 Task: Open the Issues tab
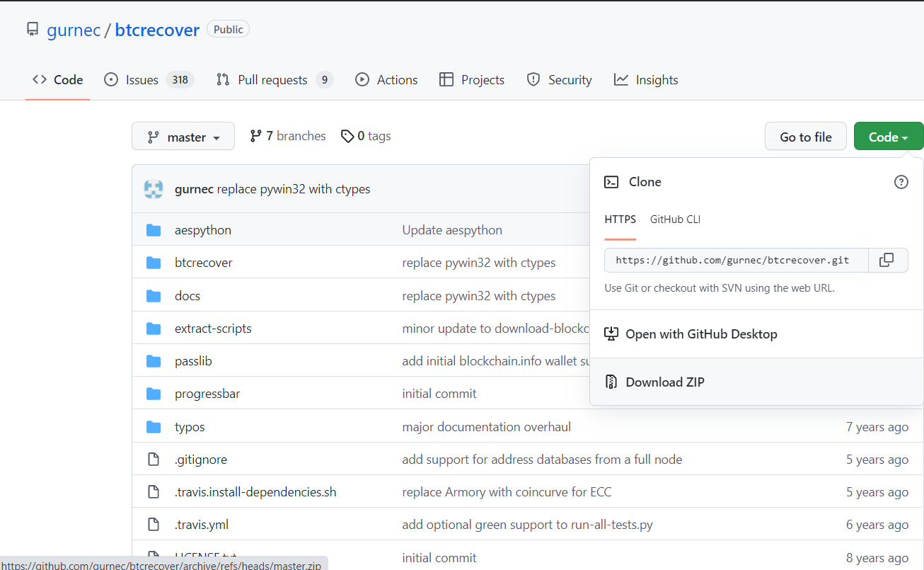coord(149,80)
